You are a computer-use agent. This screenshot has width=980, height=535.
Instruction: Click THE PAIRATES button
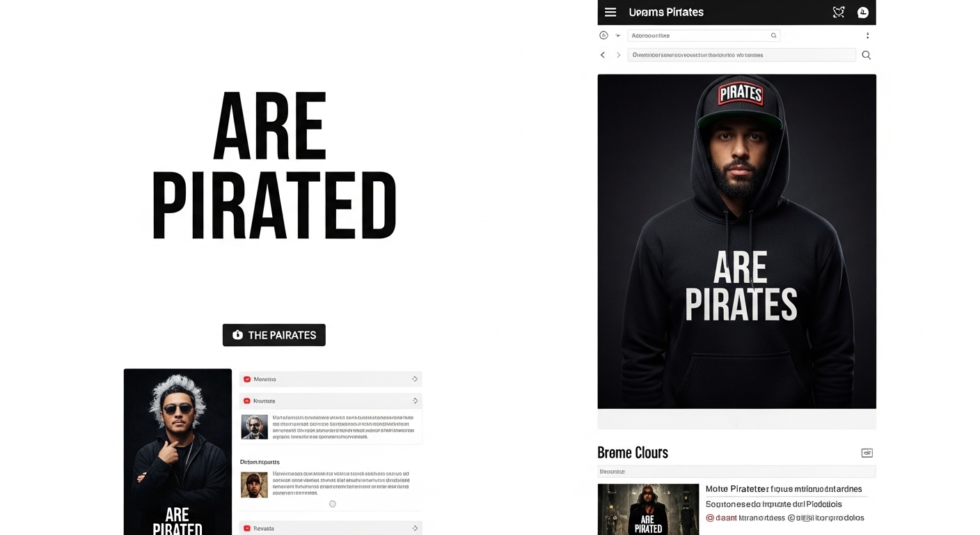[274, 335]
